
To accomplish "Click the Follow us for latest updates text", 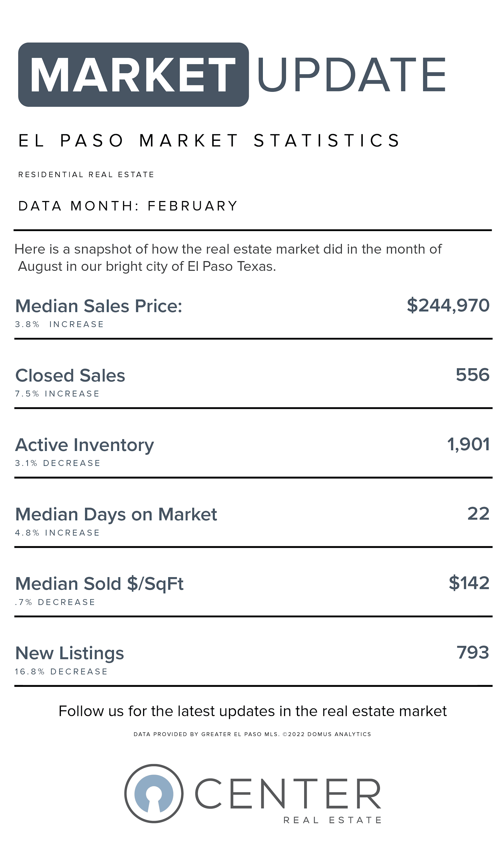I will point(252,711).
